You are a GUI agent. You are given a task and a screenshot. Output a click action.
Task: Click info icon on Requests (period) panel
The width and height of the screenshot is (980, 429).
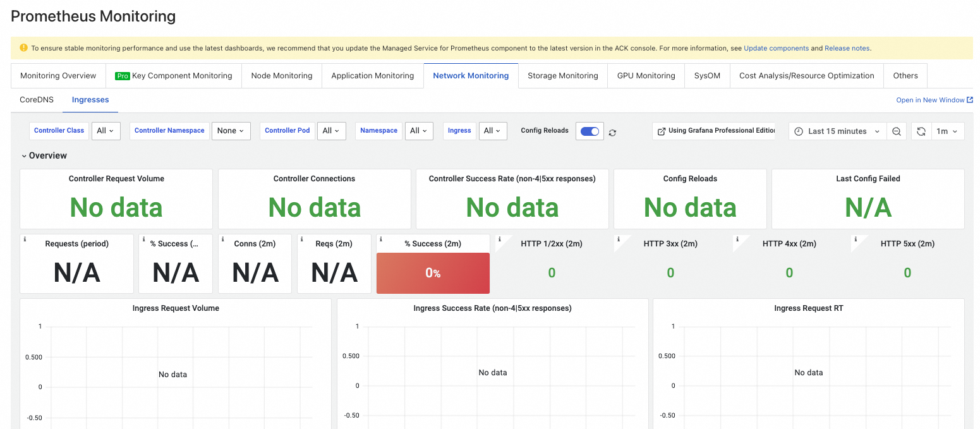[x=25, y=239]
